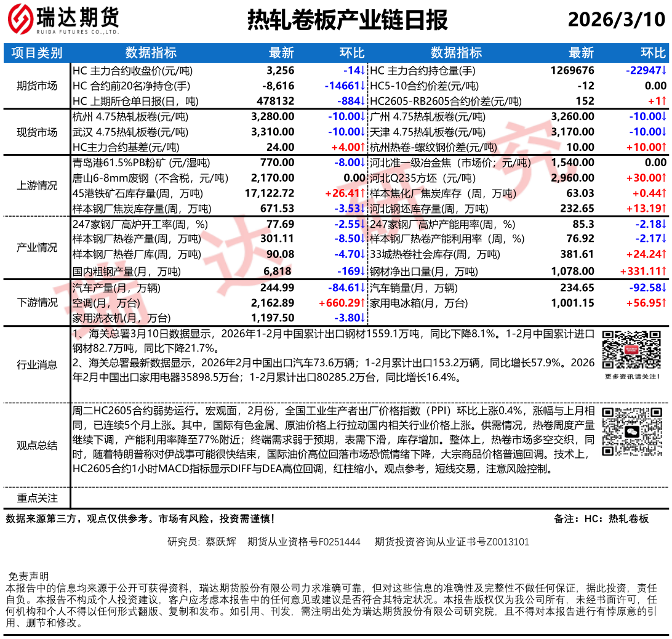Select the 产业情况 category cell
672x639 pixels.
click(37, 247)
